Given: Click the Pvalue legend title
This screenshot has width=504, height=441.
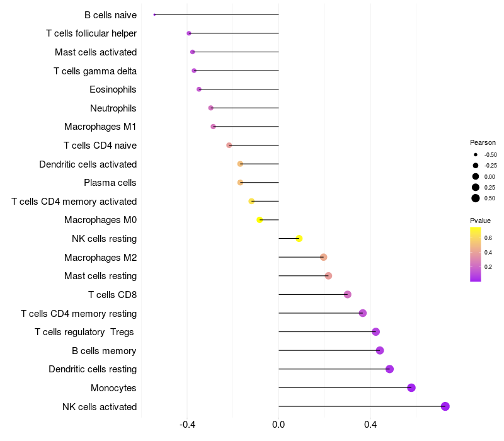Looking at the screenshot, I should 480,220.
